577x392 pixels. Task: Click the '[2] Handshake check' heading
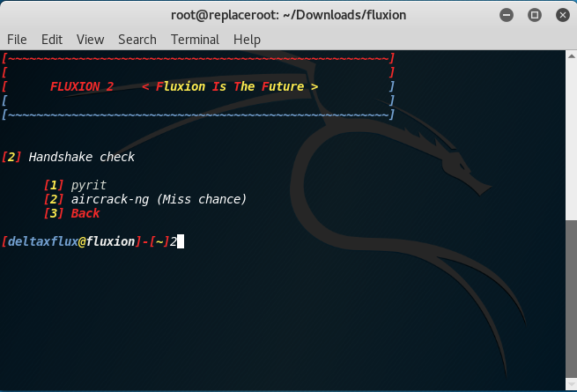[x=69, y=157]
